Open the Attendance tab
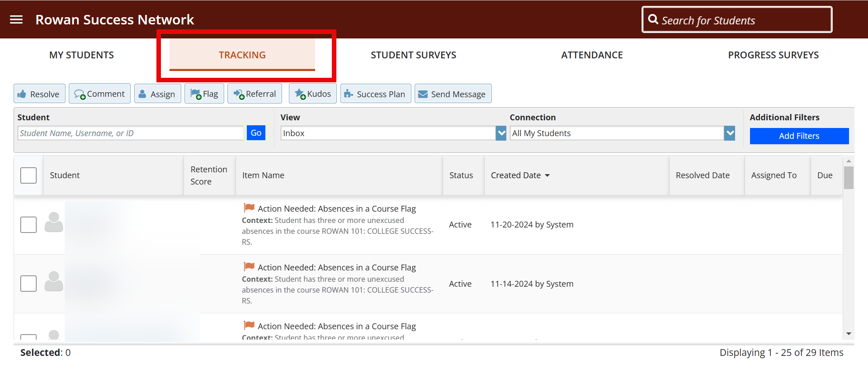The width and height of the screenshot is (868, 374). [592, 55]
